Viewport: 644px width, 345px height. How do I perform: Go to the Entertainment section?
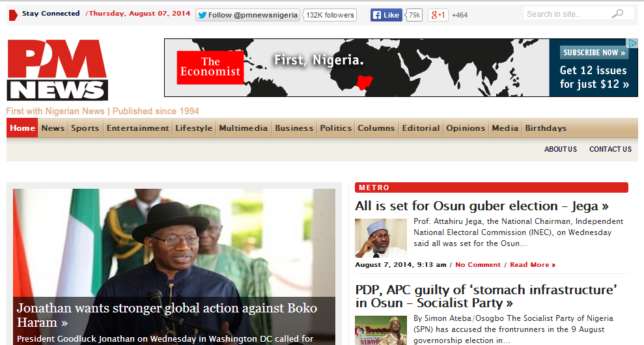click(x=137, y=128)
